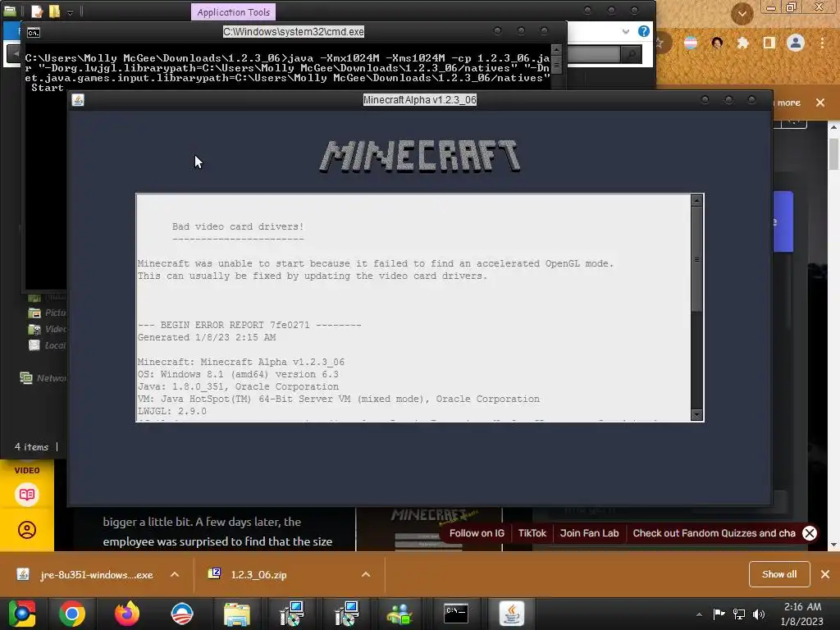This screenshot has width=840, height=630.
Task: Select the Java taskbar button
Action: (x=512, y=614)
